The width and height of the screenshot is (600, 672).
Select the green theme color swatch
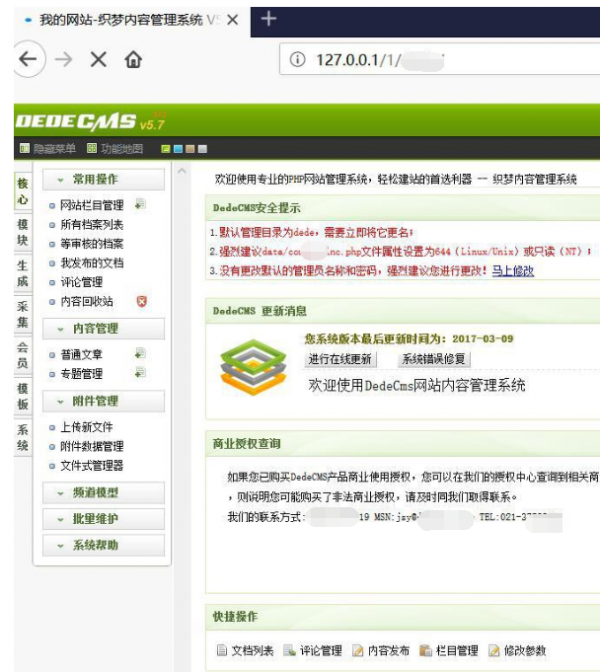click(x=165, y=150)
